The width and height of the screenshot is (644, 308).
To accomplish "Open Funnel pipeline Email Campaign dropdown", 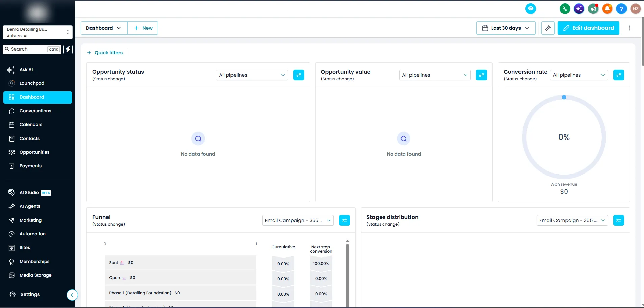I will tap(298, 220).
